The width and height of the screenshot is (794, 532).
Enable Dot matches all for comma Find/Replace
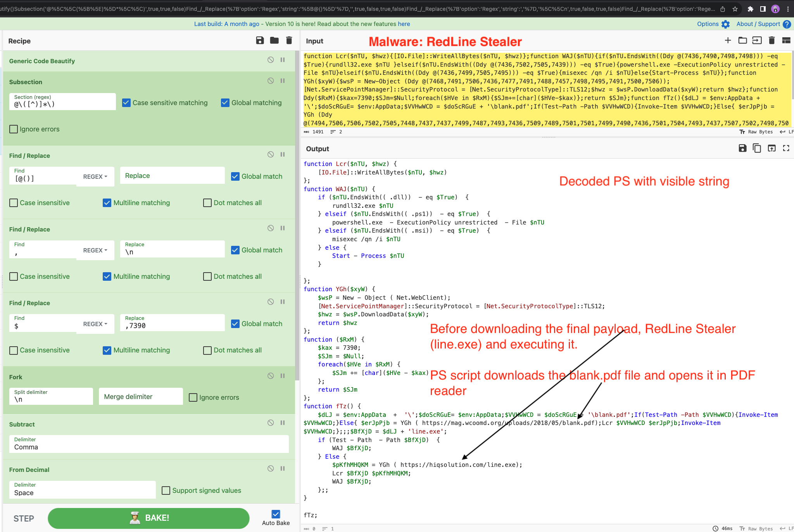pos(207,276)
